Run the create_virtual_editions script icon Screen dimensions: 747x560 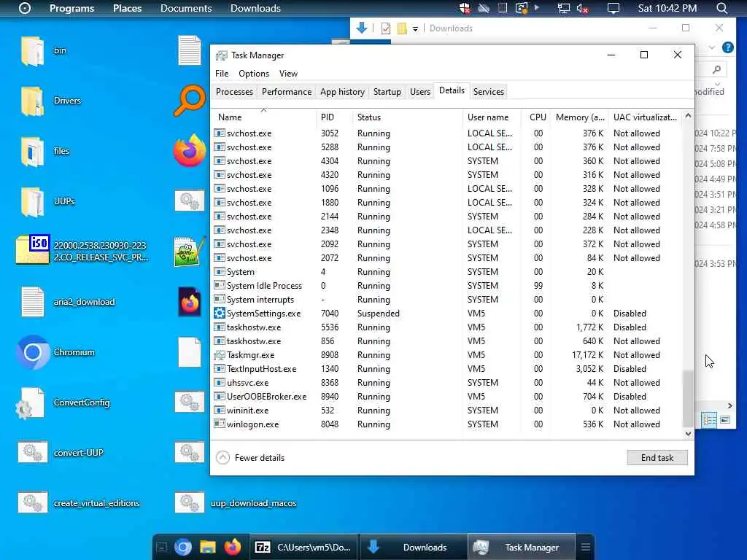pyautogui.click(x=32, y=503)
